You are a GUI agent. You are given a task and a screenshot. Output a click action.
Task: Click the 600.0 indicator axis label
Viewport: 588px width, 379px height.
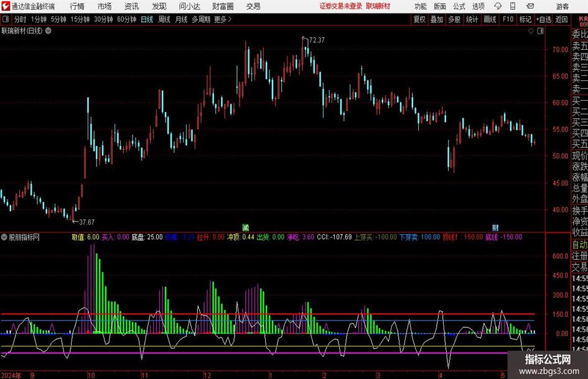(560, 256)
